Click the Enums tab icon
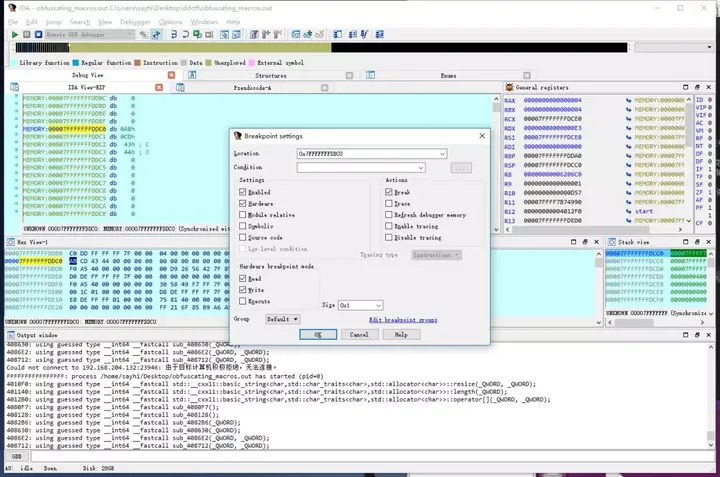This screenshot has height=477, width=720. (x=371, y=75)
